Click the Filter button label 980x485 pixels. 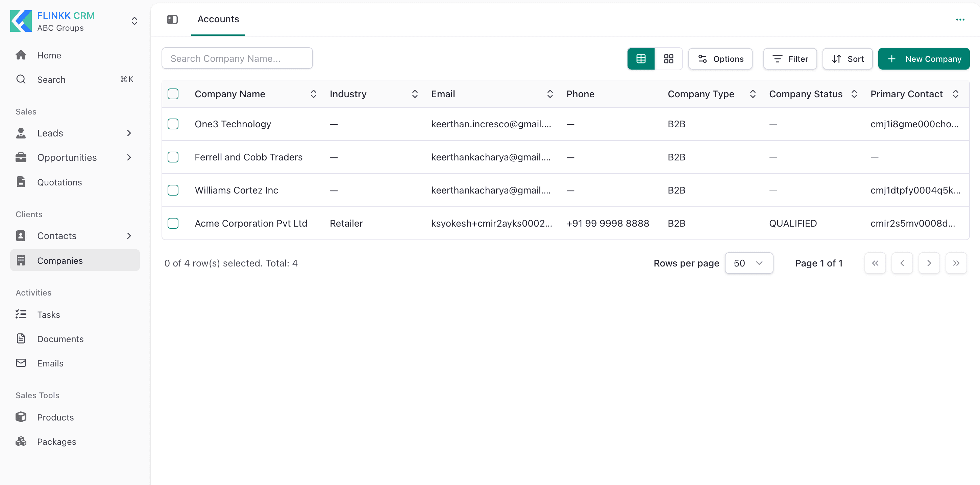(798, 59)
